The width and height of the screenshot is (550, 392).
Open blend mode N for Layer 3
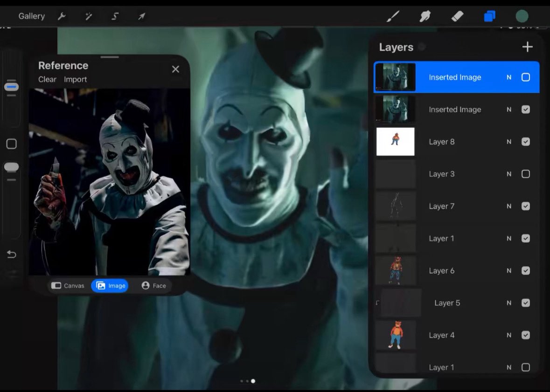pos(509,174)
